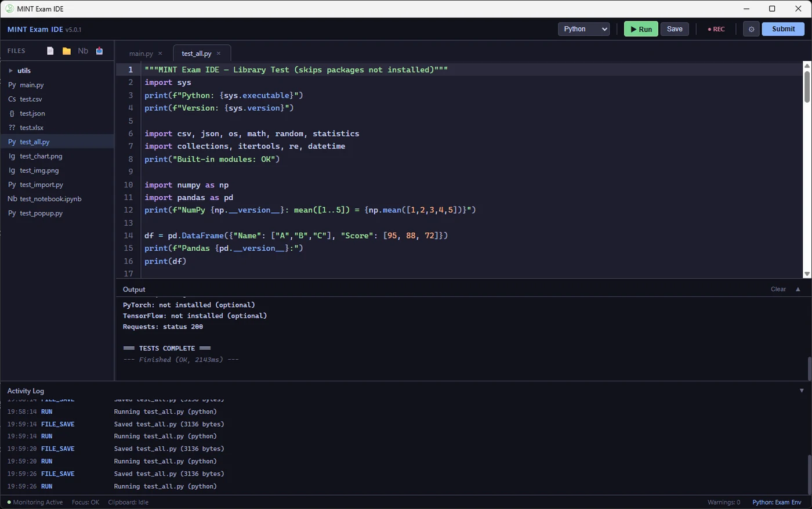This screenshot has width=812, height=509.
Task: Click the 'Focus: OK' status entry
Action: [x=85, y=503]
